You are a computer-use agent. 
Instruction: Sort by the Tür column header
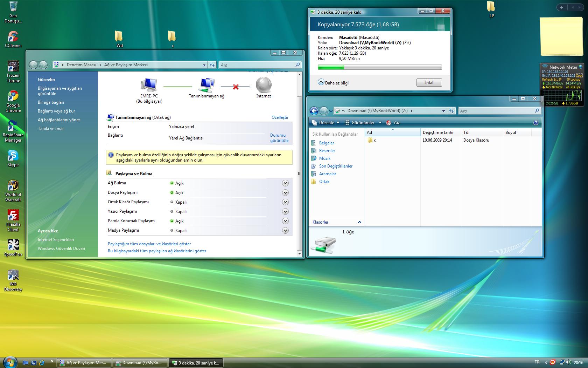coord(482,132)
